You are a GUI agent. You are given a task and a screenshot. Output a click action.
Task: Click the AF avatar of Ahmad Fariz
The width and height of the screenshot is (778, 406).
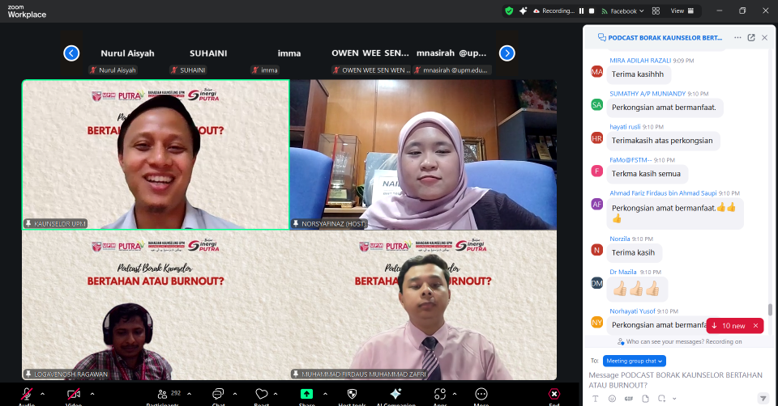click(x=597, y=204)
